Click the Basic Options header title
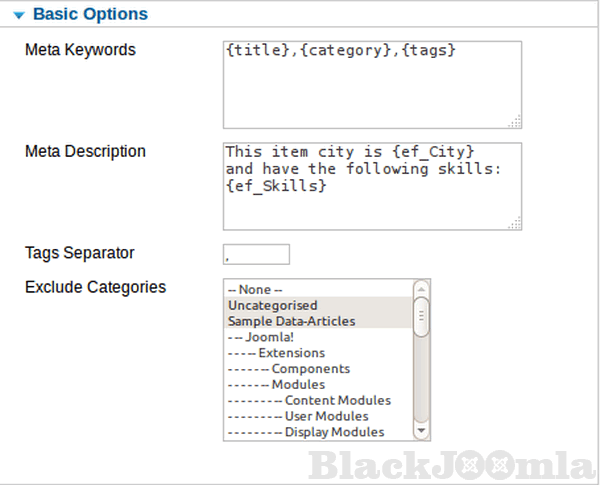The height and width of the screenshot is (485, 600). 90,15
